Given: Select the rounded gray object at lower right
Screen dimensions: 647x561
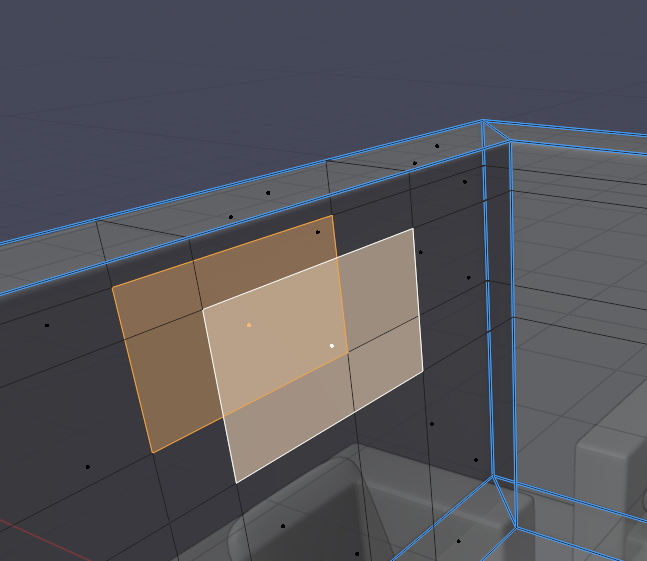Looking at the screenshot, I should tap(610, 470).
